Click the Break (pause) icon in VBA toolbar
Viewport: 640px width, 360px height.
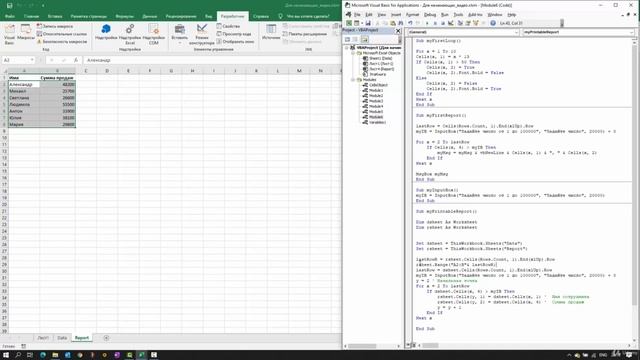[x=435, y=23]
